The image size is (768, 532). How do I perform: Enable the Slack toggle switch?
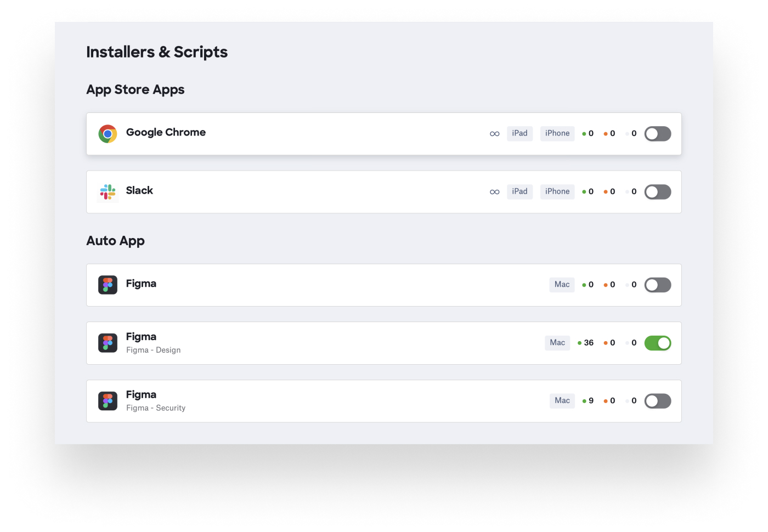657,192
